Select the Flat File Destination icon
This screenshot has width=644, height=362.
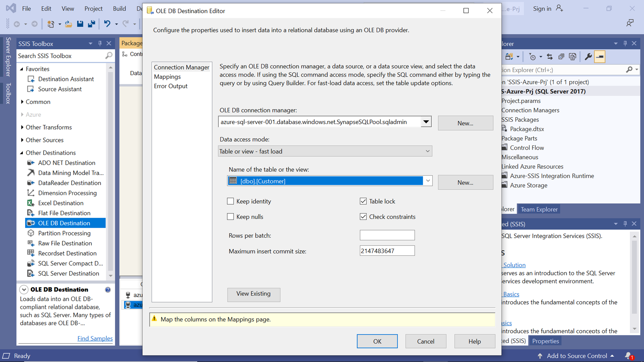coord(31,213)
